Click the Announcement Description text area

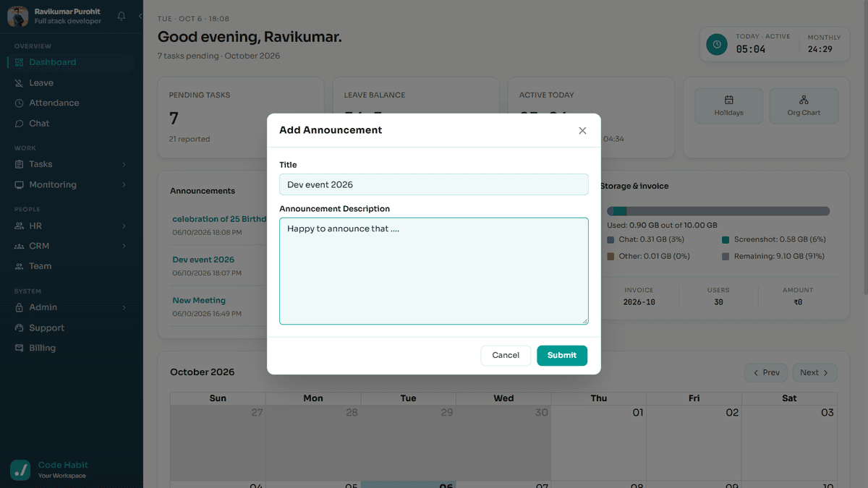pyautogui.click(x=434, y=271)
